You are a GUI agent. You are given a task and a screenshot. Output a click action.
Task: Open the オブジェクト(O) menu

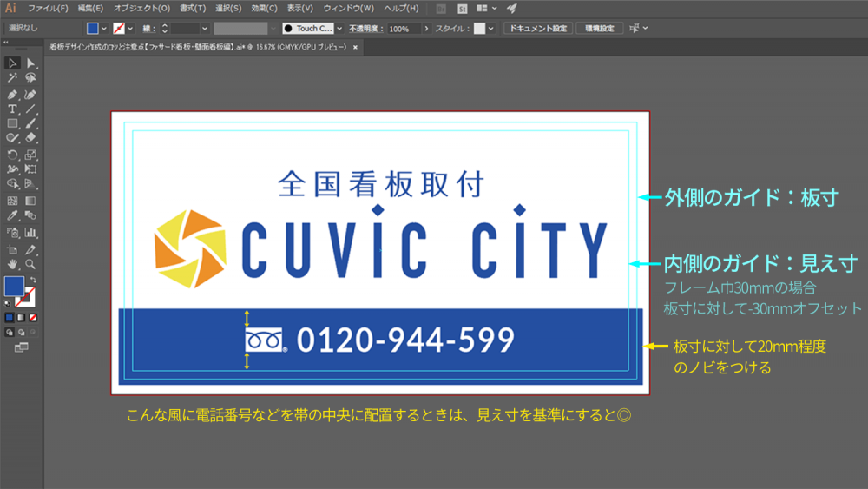coord(141,9)
